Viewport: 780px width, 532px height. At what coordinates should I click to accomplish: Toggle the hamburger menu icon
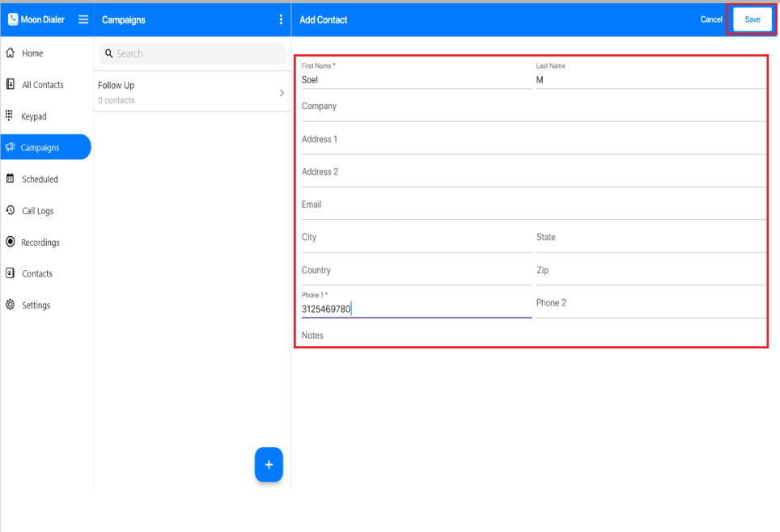[83, 19]
